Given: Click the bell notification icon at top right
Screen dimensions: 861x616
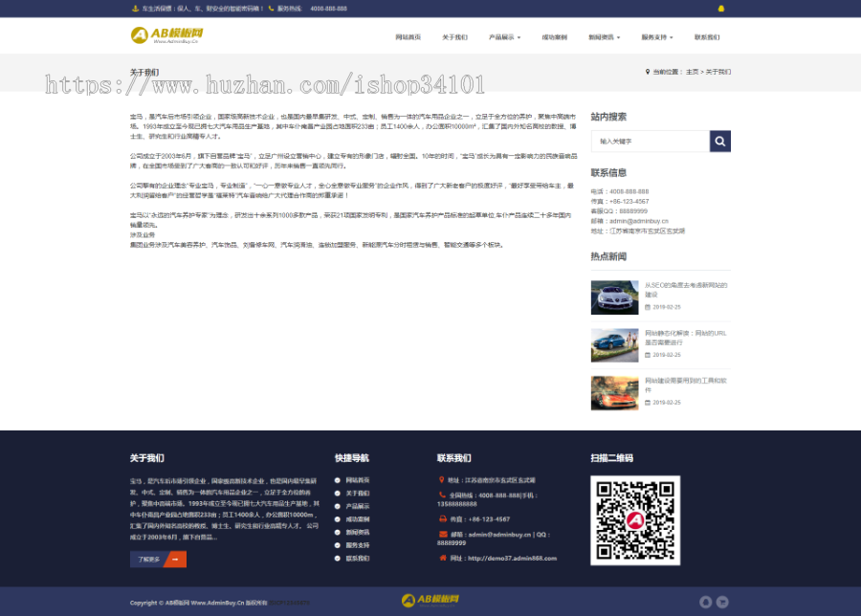Looking at the screenshot, I should [x=722, y=9].
